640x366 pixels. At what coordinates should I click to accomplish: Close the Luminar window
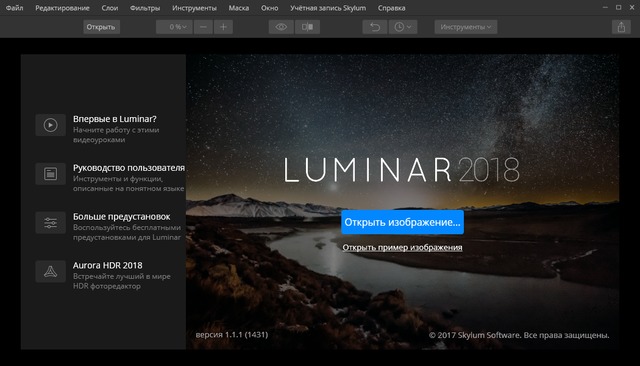pyautogui.click(x=632, y=7)
